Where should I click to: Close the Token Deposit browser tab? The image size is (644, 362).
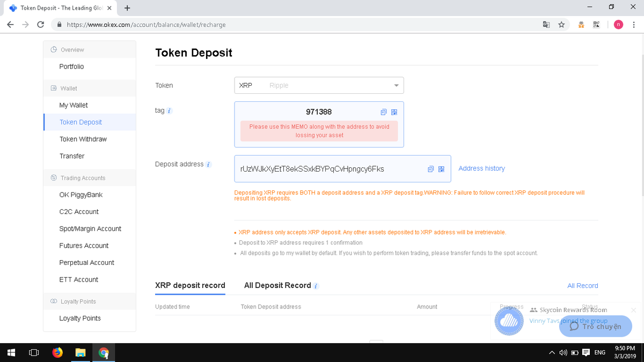[x=109, y=8]
